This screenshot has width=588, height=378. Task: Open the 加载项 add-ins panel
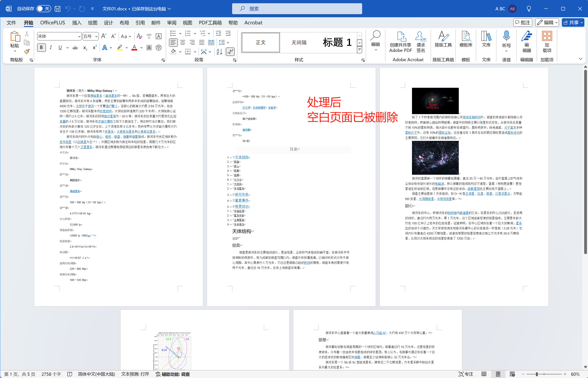546,42
